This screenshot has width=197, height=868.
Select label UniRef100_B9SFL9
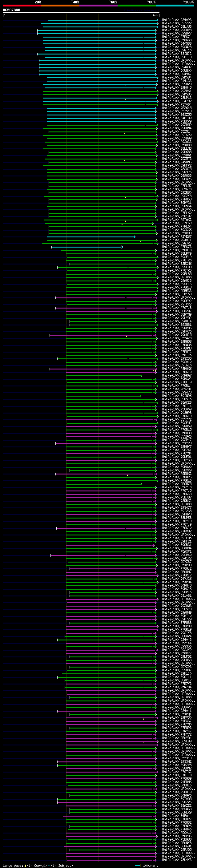tap(177, 257)
